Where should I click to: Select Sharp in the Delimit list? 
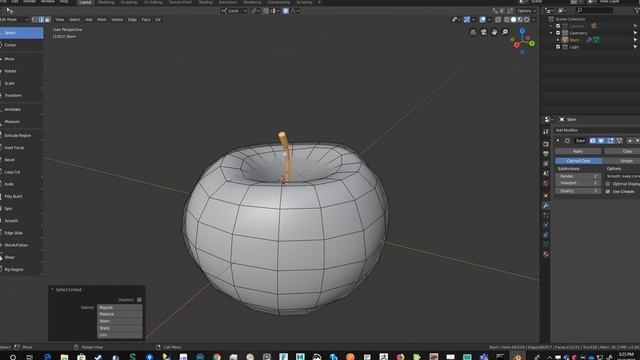point(120,328)
